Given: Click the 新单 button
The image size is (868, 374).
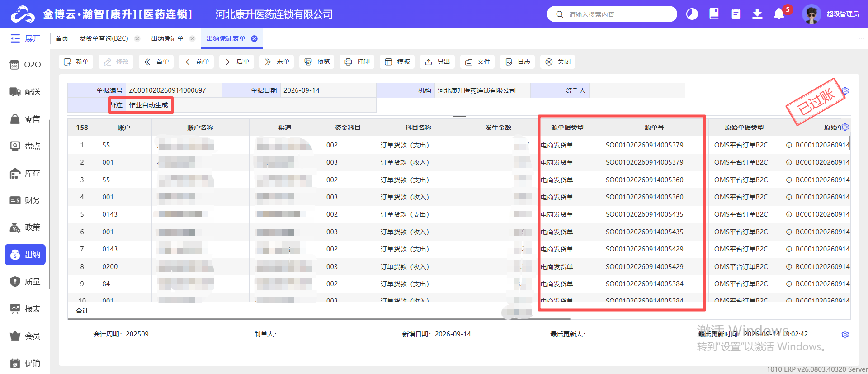Looking at the screenshot, I should [x=76, y=62].
